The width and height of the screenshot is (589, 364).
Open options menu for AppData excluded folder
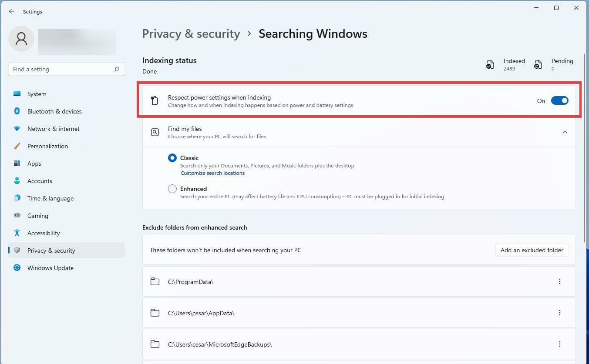point(560,312)
